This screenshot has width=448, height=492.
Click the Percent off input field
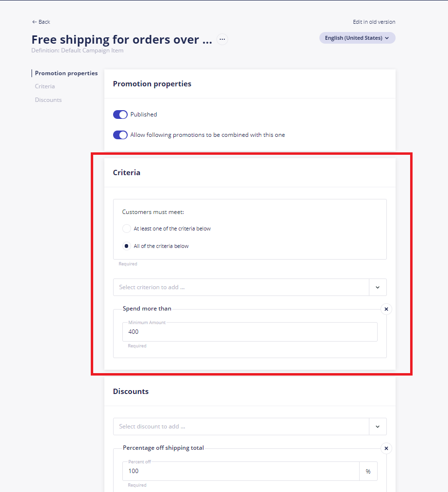241,471
